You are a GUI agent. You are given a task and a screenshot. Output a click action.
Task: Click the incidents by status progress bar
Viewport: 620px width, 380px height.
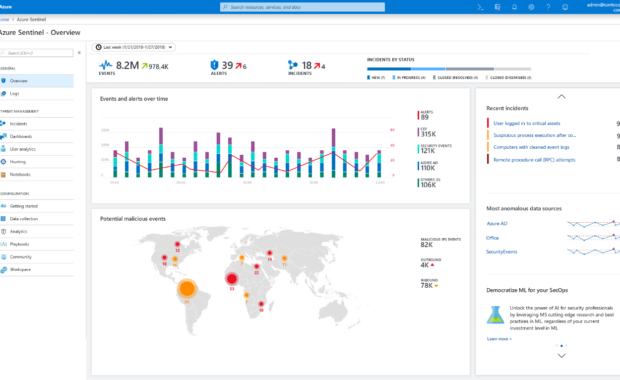(449, 69)
